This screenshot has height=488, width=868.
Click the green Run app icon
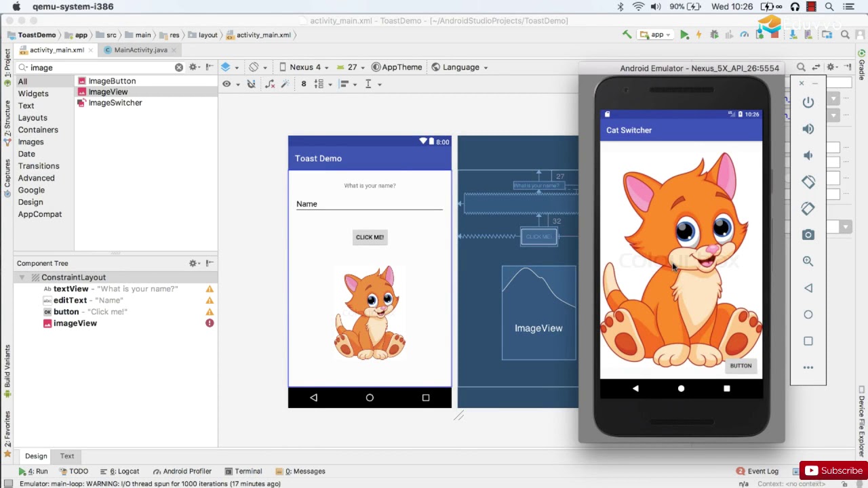point(684,35)
